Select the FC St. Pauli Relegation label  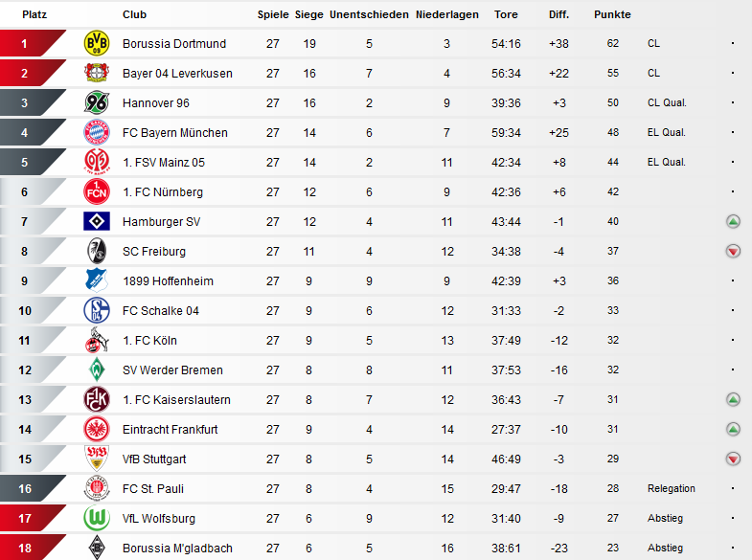coord(671,488)
